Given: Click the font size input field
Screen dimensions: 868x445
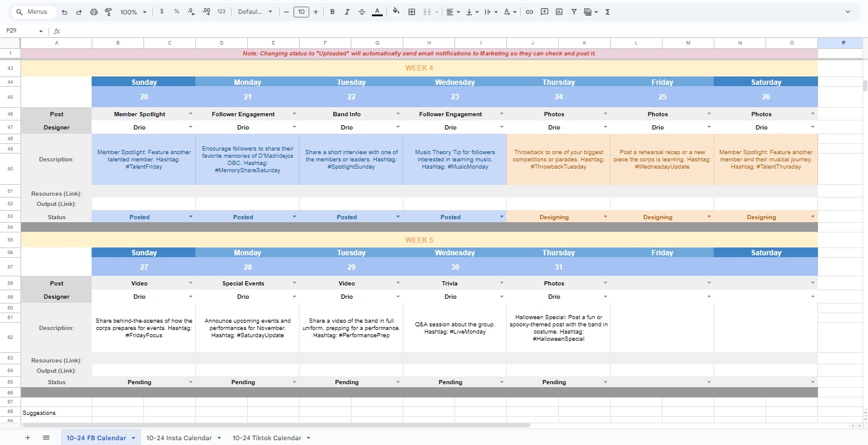Looking at the screenshot, I should [x=301, y=12].
